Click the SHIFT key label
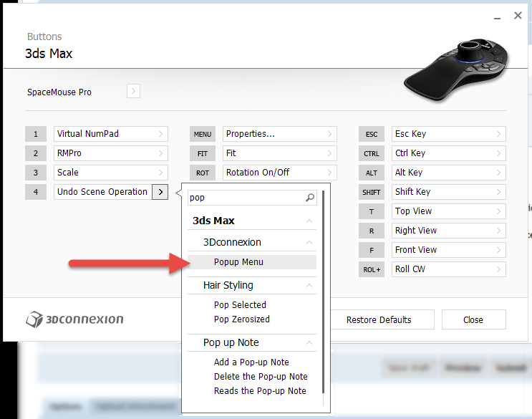 tap(372, 192)
